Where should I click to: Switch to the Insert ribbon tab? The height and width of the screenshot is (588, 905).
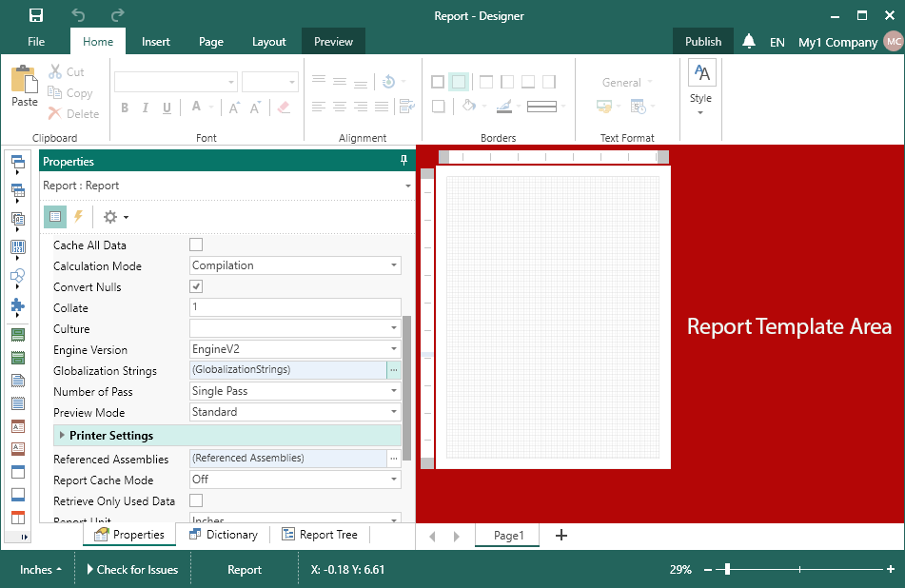click(x=155, y=42)
